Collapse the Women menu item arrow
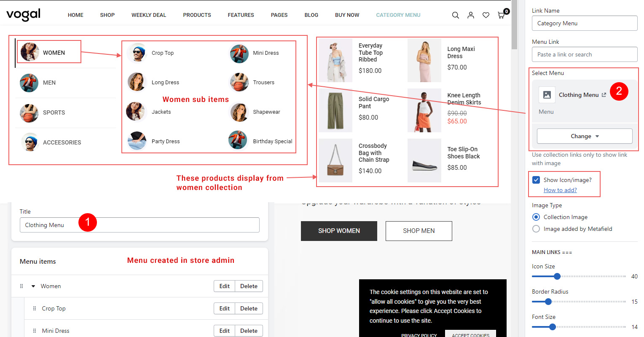The image size is (644, 337). [33, 286]
